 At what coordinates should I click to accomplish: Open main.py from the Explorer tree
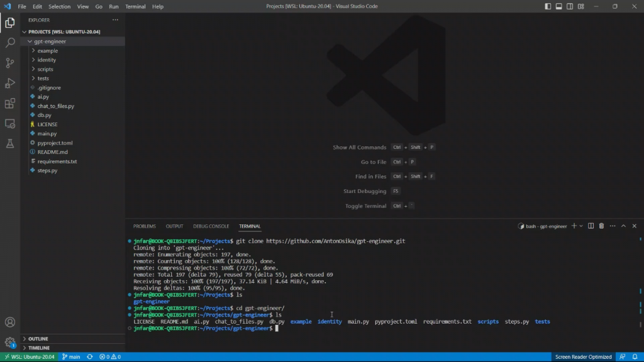pyautogui.click(x=47, y=133)
